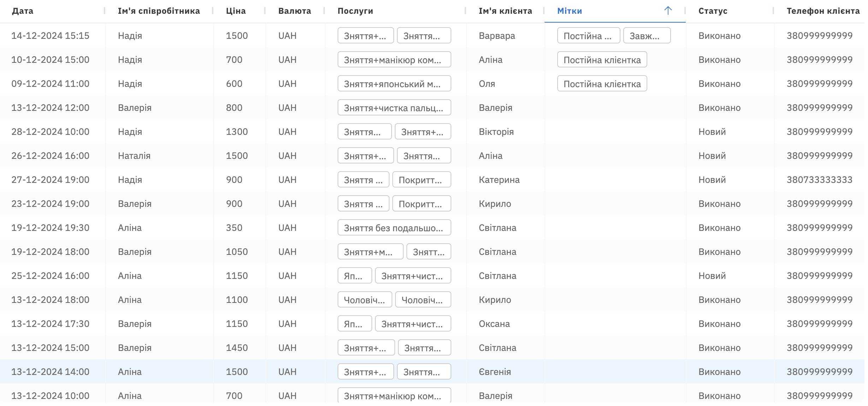Image resolution: width=868 pixels, height=406 pixels.
Task: Click 'Новий' status in Вікторія's row
Action: [x=712, y=132]
